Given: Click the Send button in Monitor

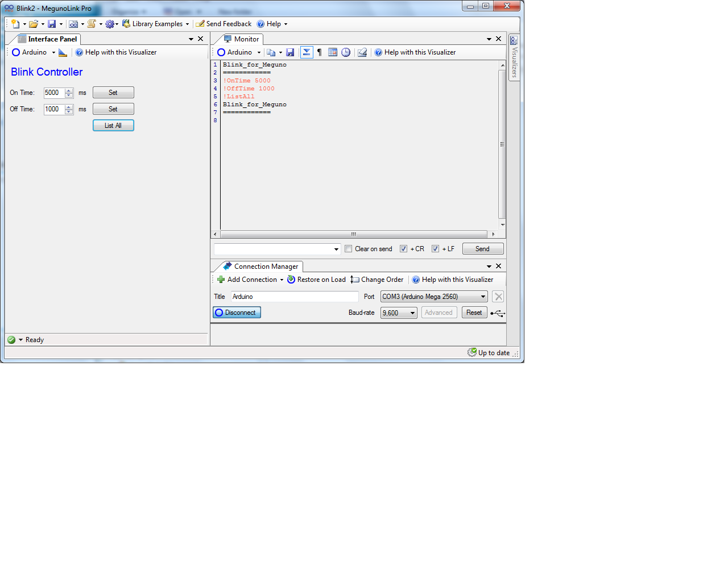Looking at the screenshot, I should click(x=482, y=249).
